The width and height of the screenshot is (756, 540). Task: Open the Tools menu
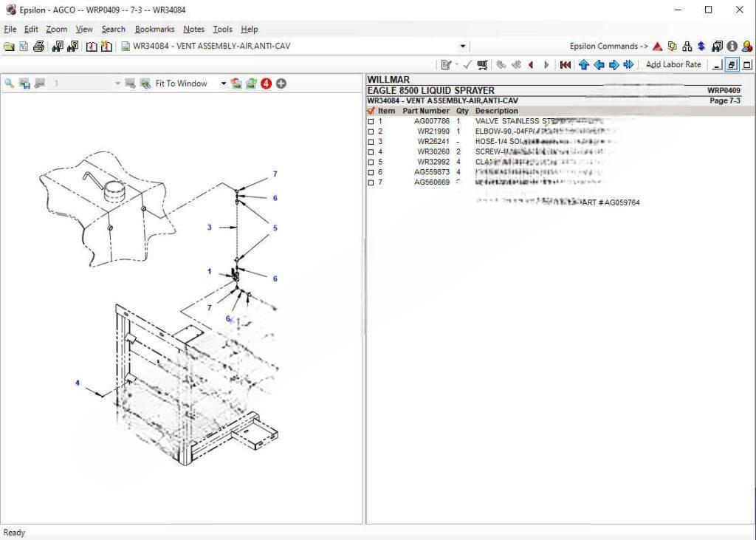tap(222, 30)
